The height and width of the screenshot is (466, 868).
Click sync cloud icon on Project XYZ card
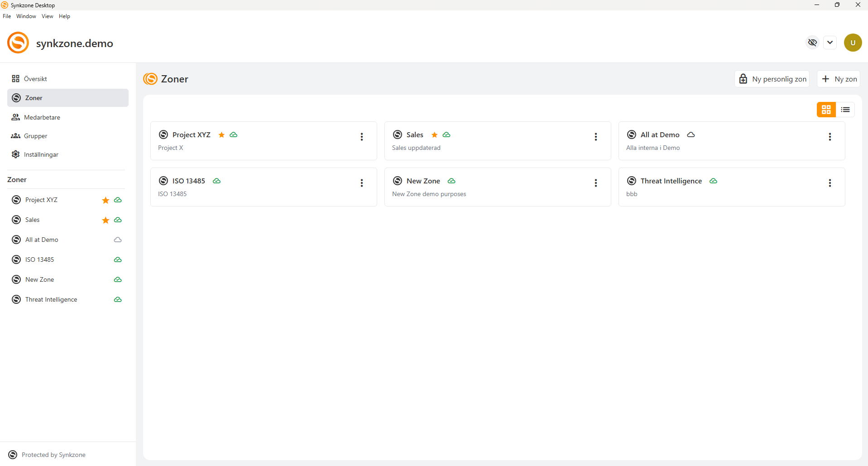coord(234,135)
